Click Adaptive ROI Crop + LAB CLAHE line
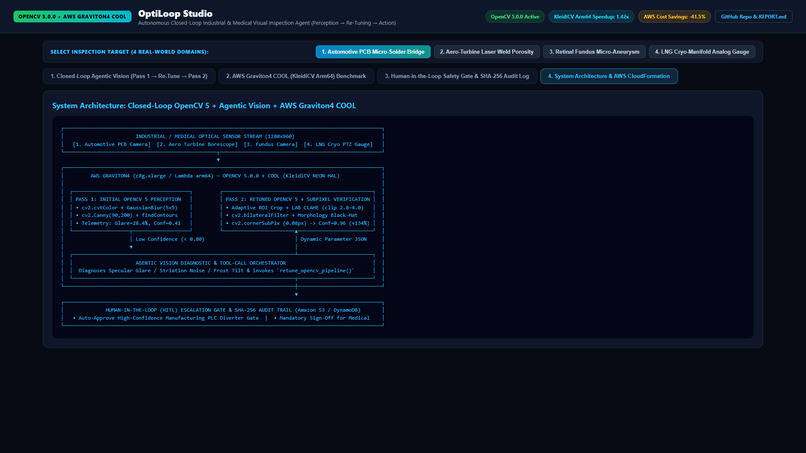Screen dimensions: 806x453 (295, 208)
